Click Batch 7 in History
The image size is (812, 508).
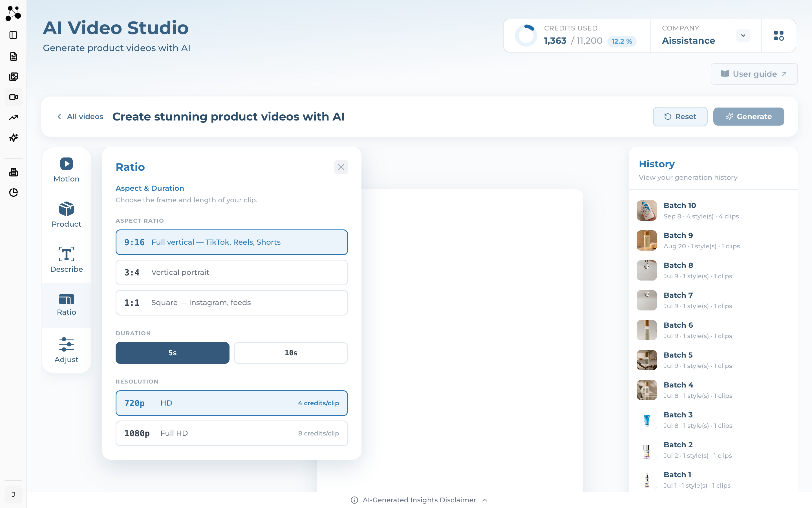point(713,300)
